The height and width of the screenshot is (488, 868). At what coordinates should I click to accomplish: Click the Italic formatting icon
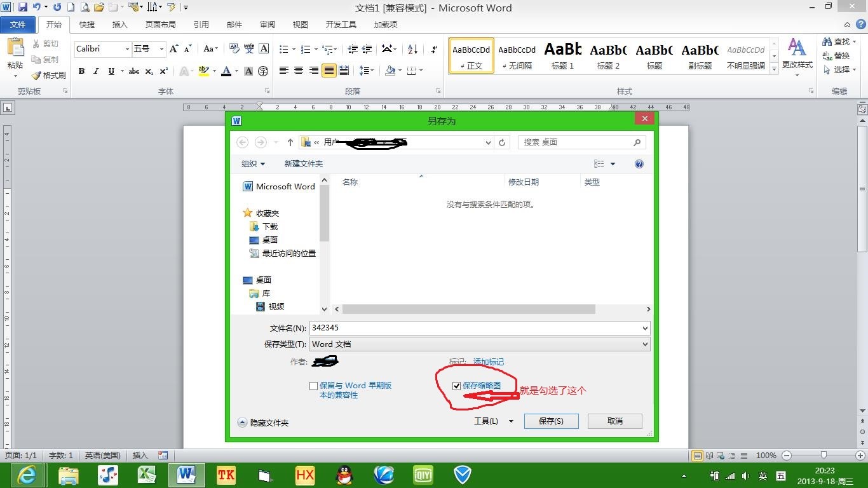(x=97, y=71)
